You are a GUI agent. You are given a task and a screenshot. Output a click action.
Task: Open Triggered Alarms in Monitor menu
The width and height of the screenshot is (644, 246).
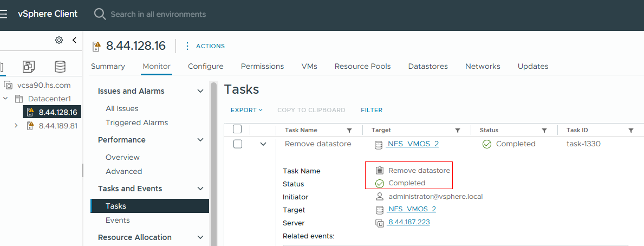click(137, 123)
